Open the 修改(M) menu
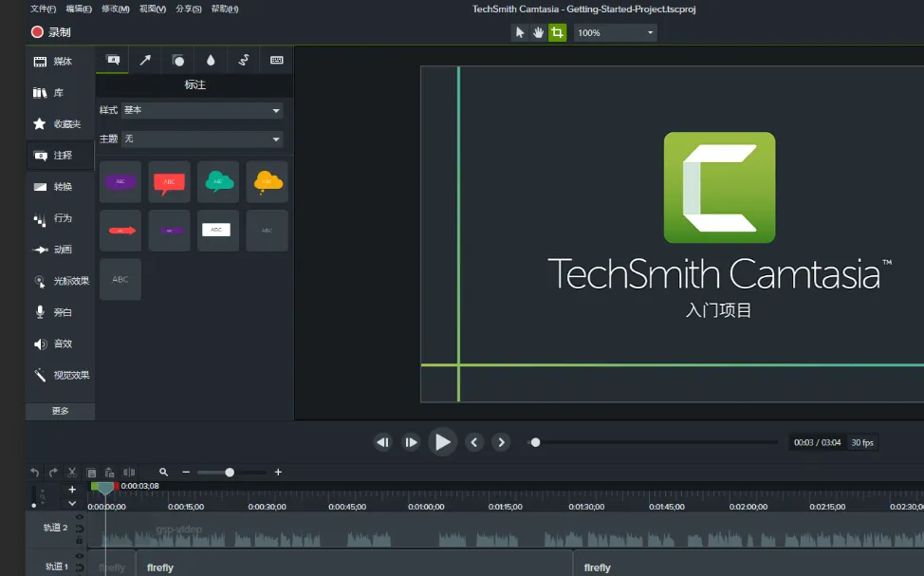The image size is (924, 576). tap(116, 9)
